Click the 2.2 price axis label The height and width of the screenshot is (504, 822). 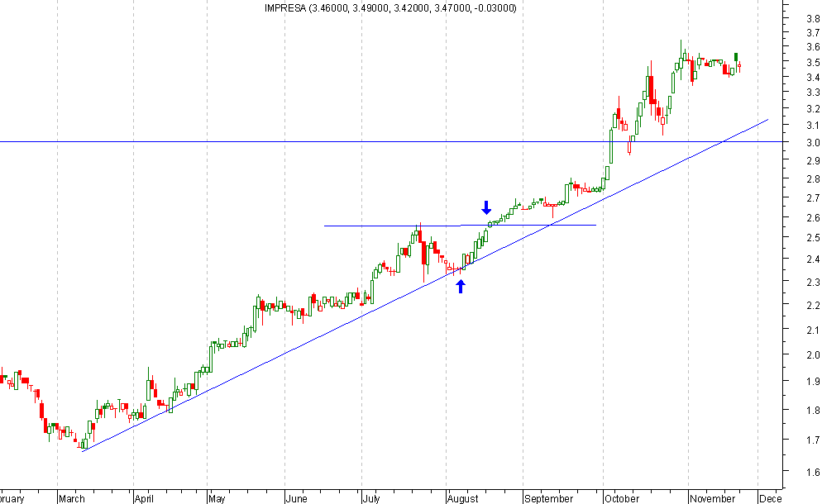[x=813, y=306]
